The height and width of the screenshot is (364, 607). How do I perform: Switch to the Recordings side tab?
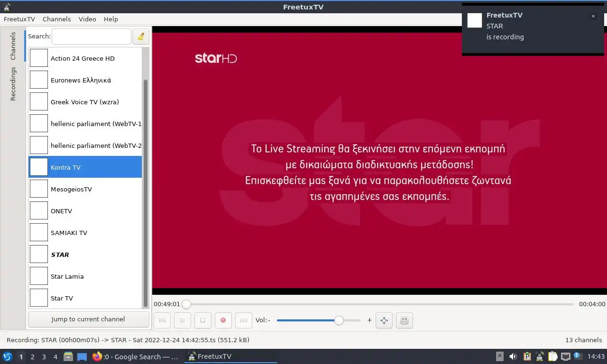click(13, 83)
